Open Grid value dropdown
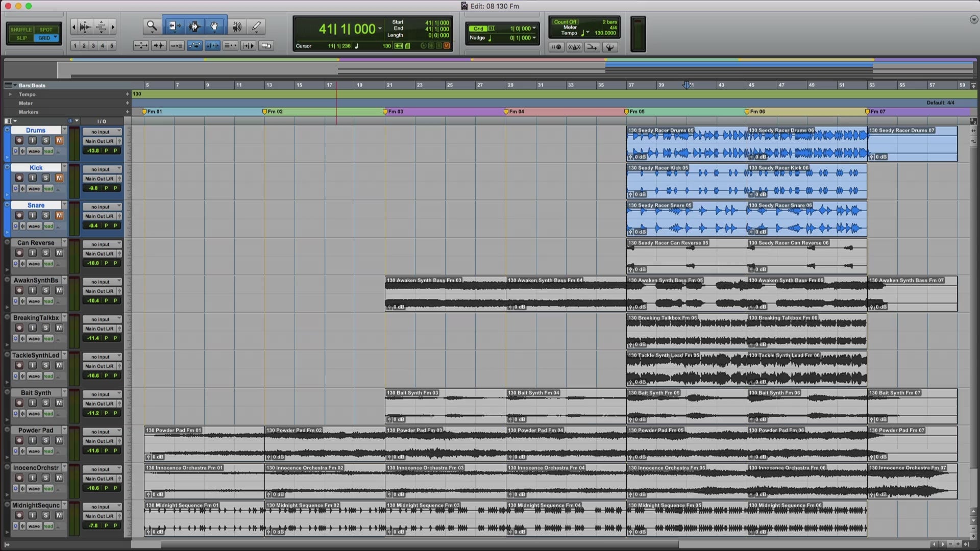This screenshot has height=551, width=980. 534,29
